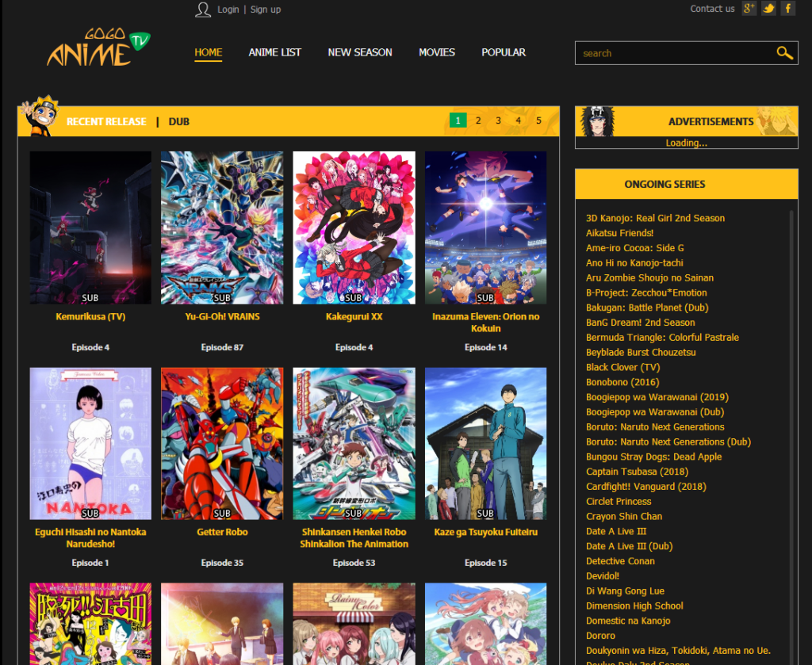
Task: Open the Contact us link
Action: click(712, 8)
